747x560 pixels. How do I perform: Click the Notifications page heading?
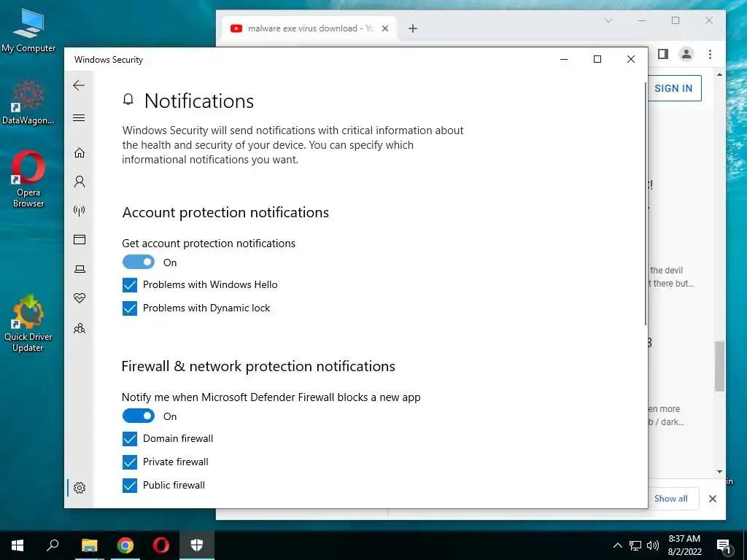click(x=199, y=101)
